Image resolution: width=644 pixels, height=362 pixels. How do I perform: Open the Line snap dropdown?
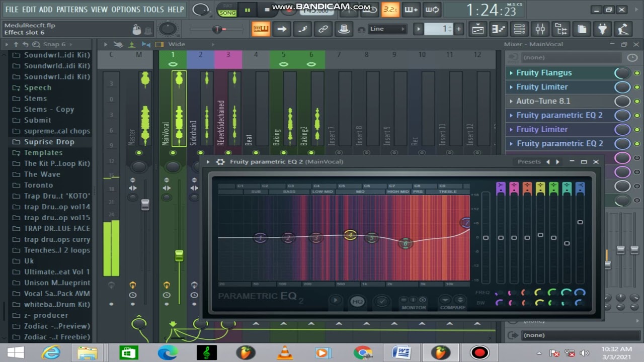(387, 29)
